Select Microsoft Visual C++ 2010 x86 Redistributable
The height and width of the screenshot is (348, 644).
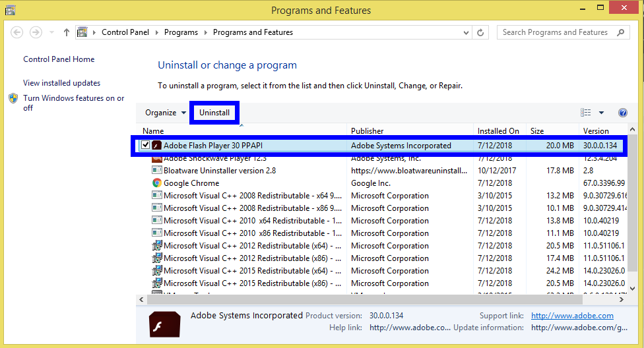pos(253,233)
